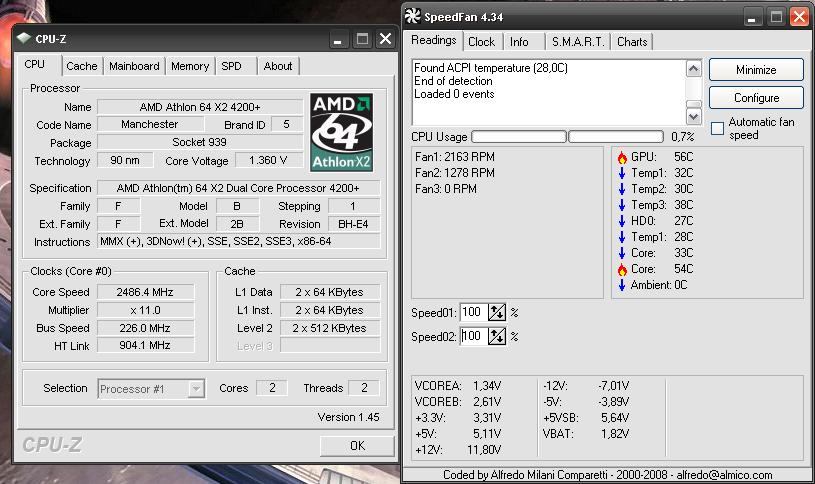815x484 pixels.
Task: Click the down arrow icon beside Temp1 28C
Action: 622,237
